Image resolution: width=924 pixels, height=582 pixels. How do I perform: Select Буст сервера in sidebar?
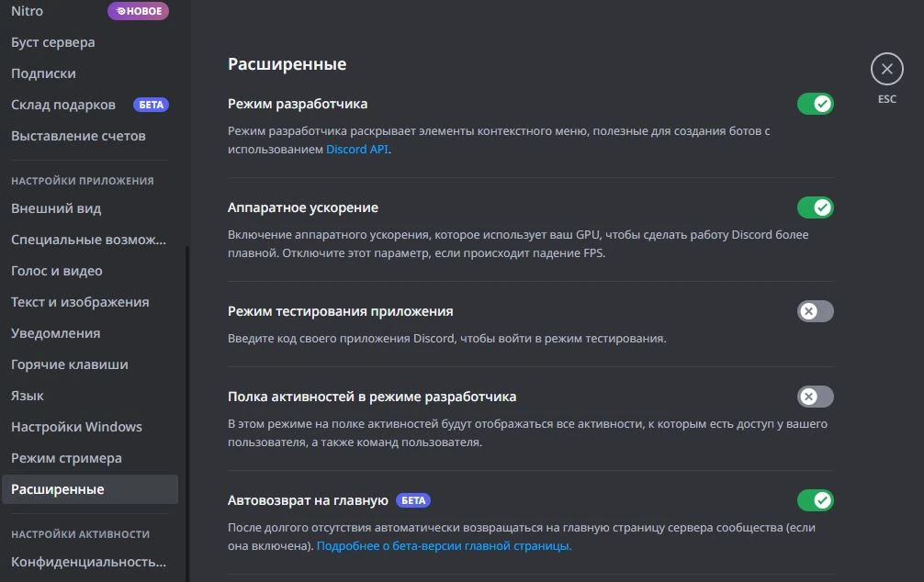click(x=53, y=42)
